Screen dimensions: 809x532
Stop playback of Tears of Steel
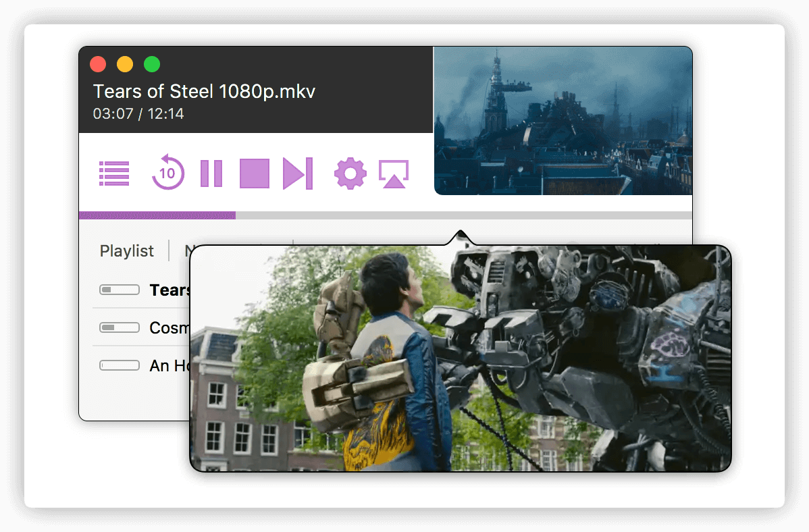click(254, 173)
